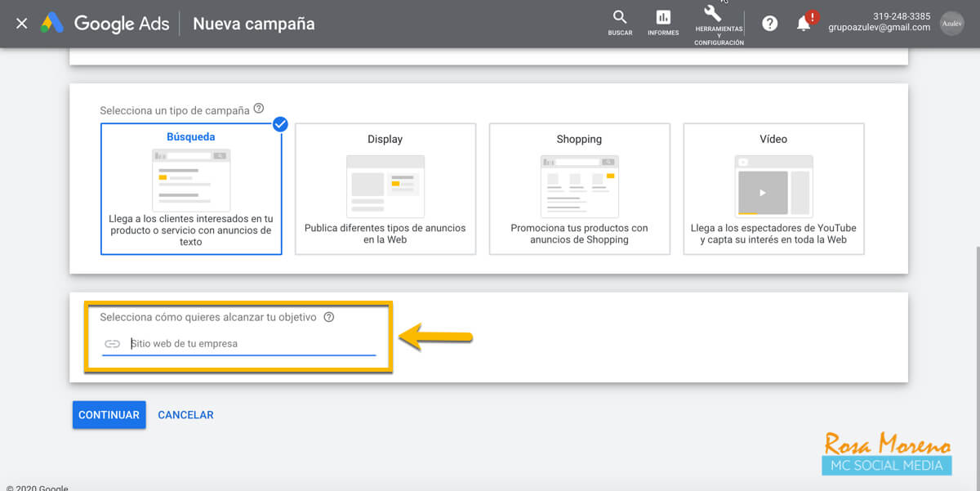This screenshot has height=491, width=980.
Task: Click the help question mark icon
Action: (769, 23)
